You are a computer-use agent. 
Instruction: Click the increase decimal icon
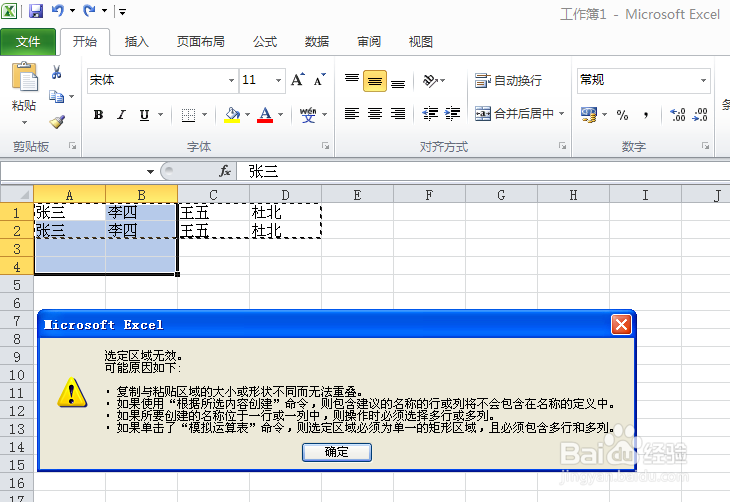click(677, 115)
